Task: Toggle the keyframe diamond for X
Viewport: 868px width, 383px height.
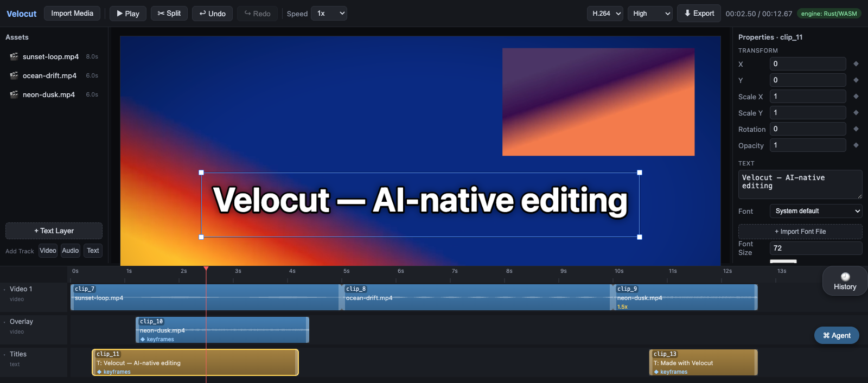Action: click(x=856, y=64)
